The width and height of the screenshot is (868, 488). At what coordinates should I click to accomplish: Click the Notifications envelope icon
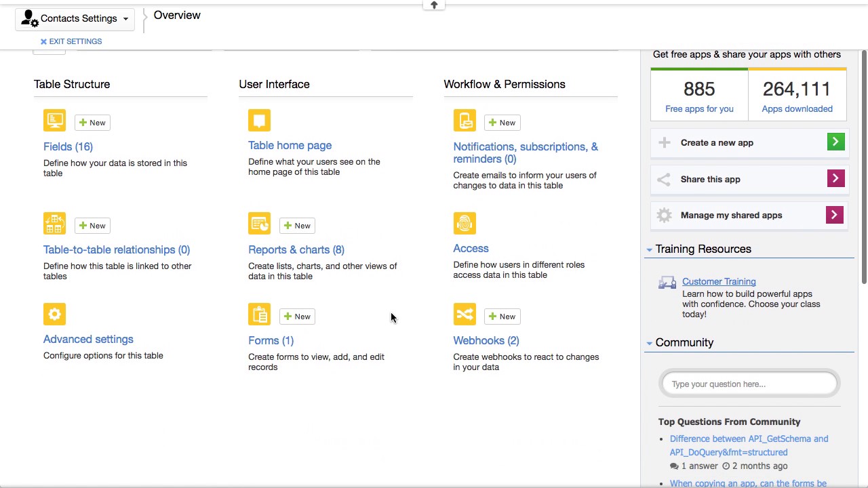[465, 121]
